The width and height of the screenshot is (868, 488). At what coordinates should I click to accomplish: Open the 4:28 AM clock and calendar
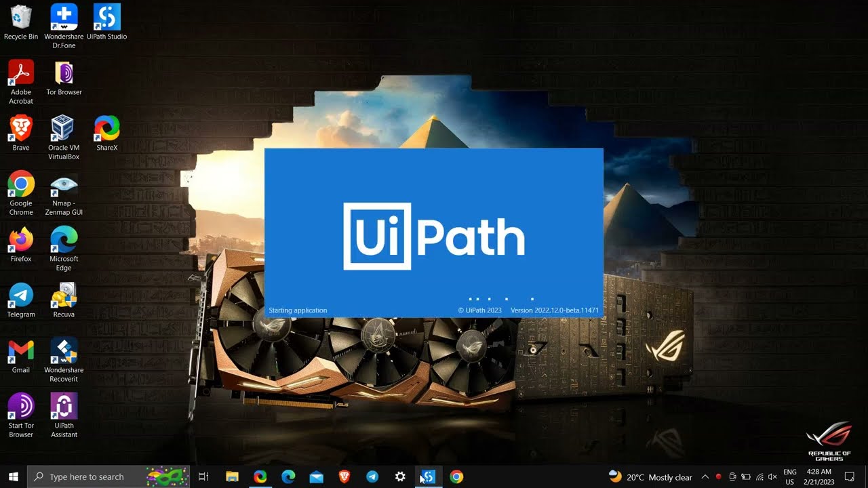[x=818, y=477]
